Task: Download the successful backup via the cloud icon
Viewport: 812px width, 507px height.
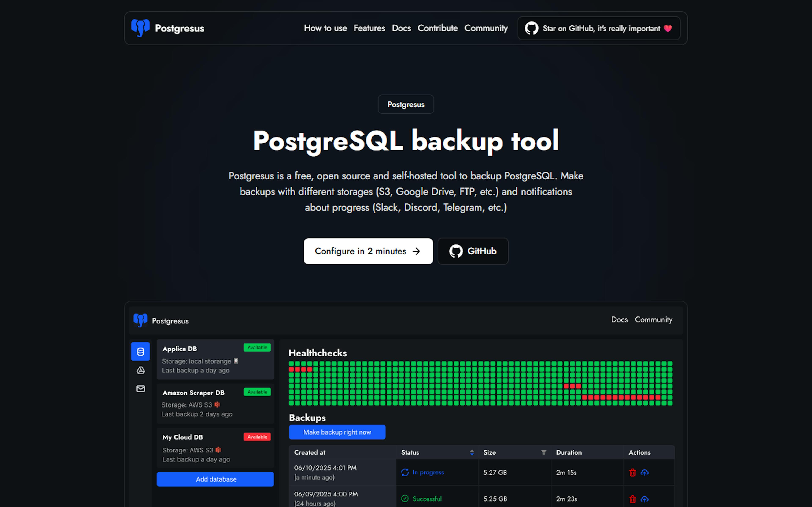Action: tap(645, 499)
